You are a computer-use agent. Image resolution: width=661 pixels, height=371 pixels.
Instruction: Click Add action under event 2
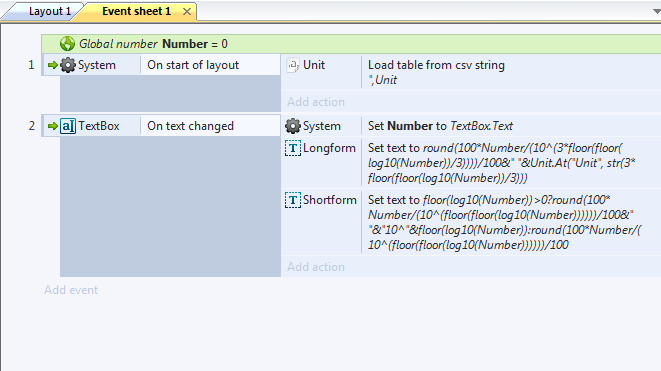(316, 266)
